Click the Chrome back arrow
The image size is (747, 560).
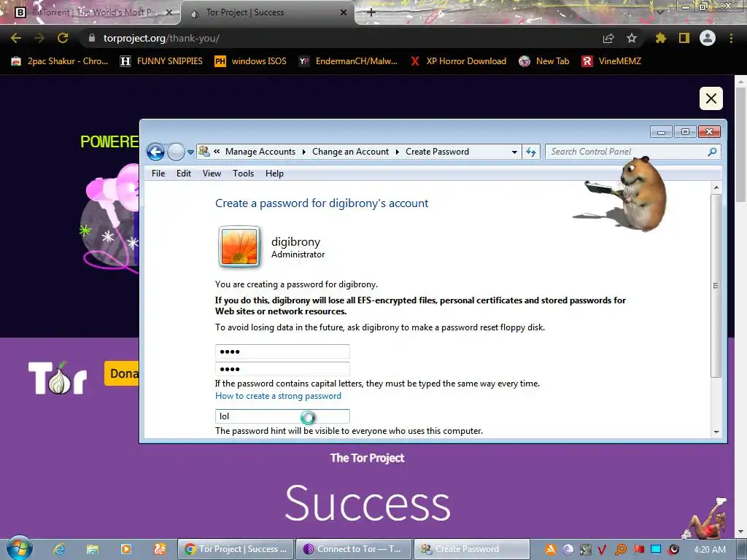pyautogui.click(x=16, y=38)
